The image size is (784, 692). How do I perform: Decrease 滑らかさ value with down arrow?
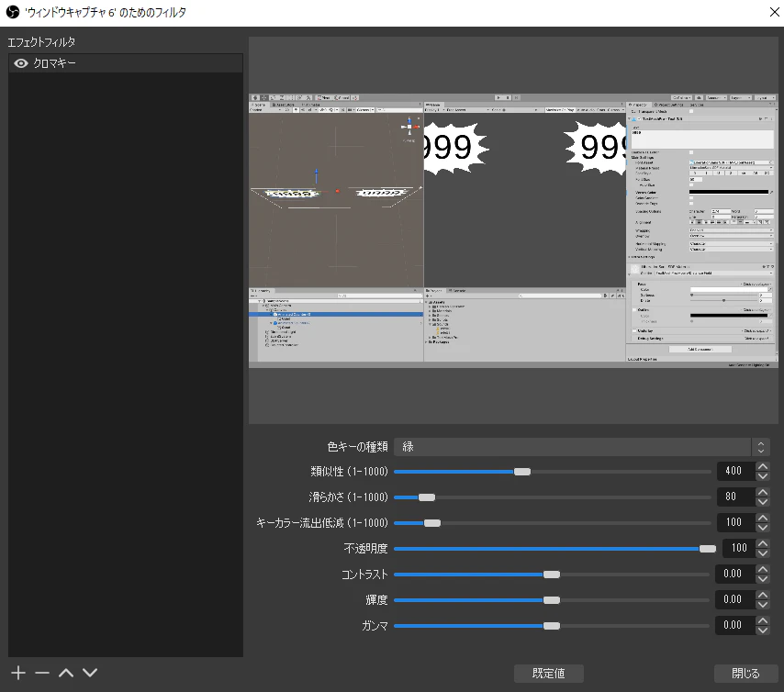(762, 502)
